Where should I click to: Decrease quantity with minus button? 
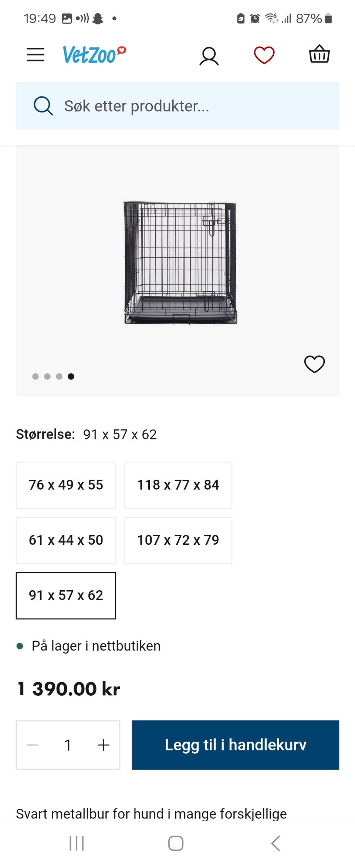tap(33, 745)
